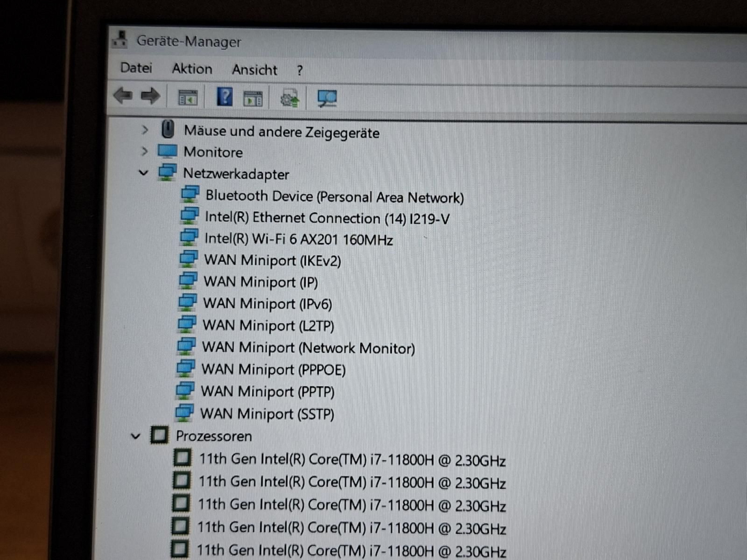This screenshot has height=560, width=747.
Task: Expand Mäuse und andere Zeigegeräte
Action: 145,130
